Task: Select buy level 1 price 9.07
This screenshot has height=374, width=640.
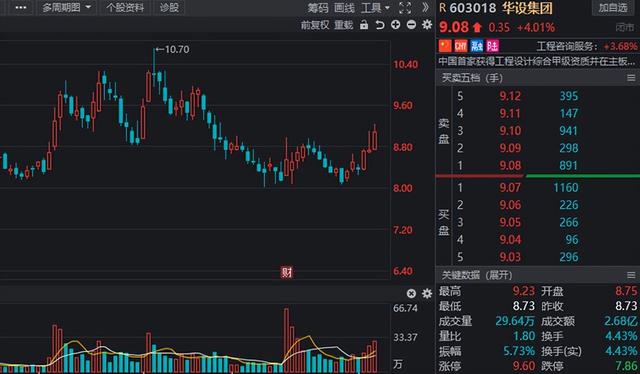Action: pos(510,187)
